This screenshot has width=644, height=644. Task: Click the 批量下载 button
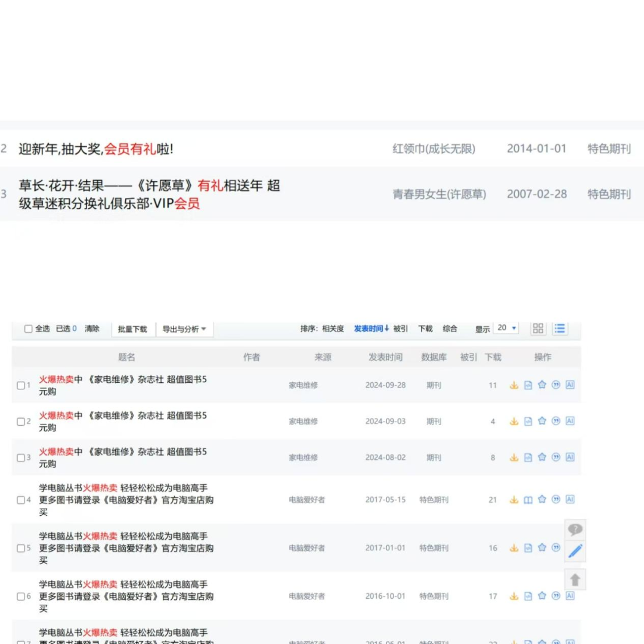pos(132,329)
